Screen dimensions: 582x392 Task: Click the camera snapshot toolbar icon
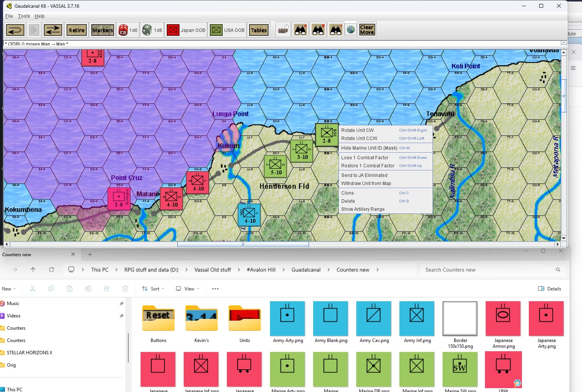pos(283,30)
